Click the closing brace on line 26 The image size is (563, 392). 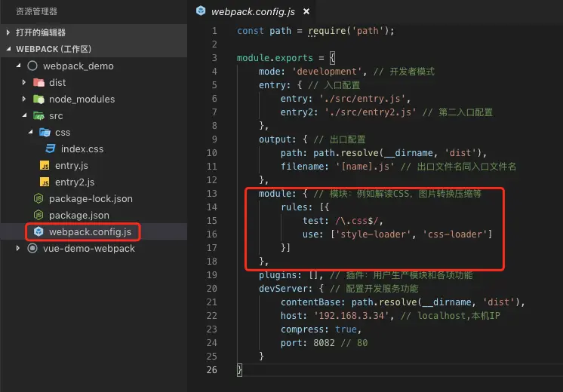point(239,370)
